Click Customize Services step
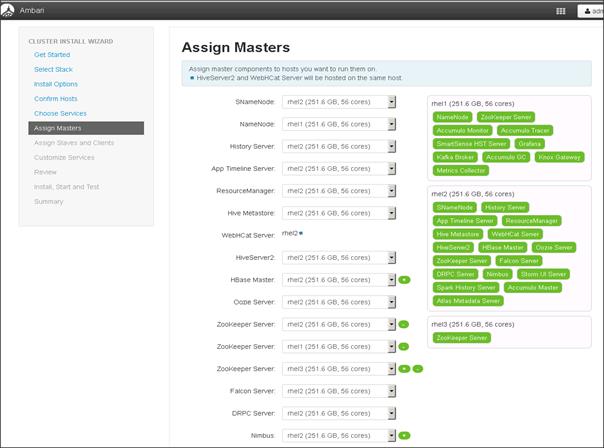This screenshot has width=604, height=448. pyautogui.click(x=64, y=157)
